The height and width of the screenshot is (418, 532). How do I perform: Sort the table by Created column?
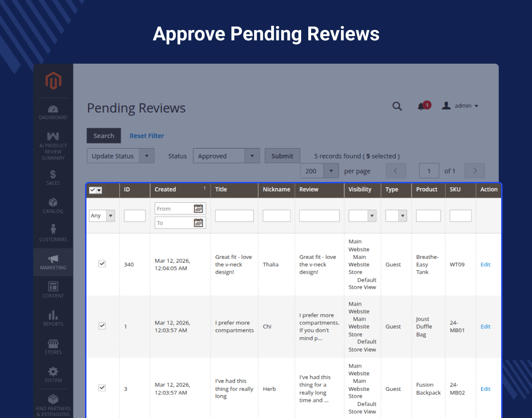coord(165,190)
